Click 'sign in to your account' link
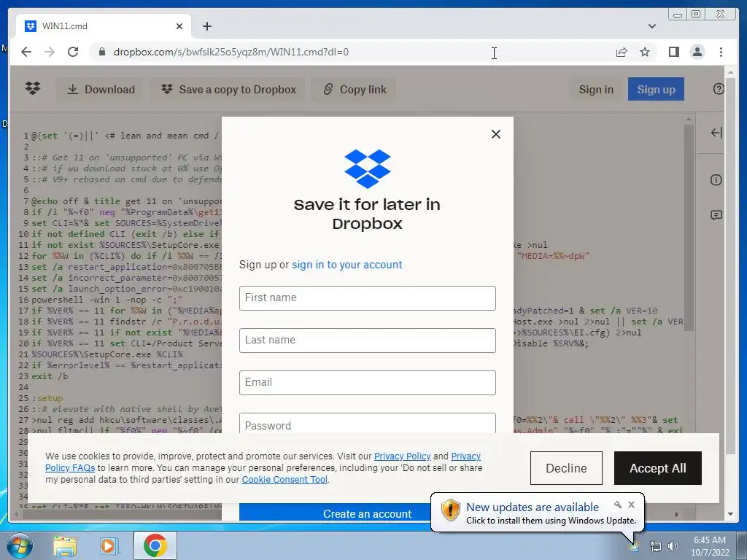747x560 pixels. [347, 265]
